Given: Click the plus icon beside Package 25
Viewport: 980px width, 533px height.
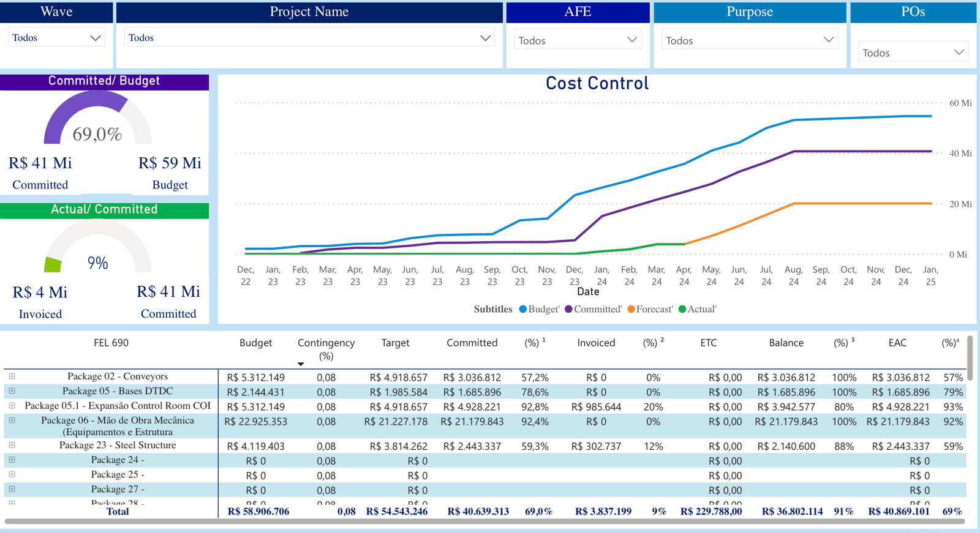Looking at the screenshot, I should coord(12,475).
